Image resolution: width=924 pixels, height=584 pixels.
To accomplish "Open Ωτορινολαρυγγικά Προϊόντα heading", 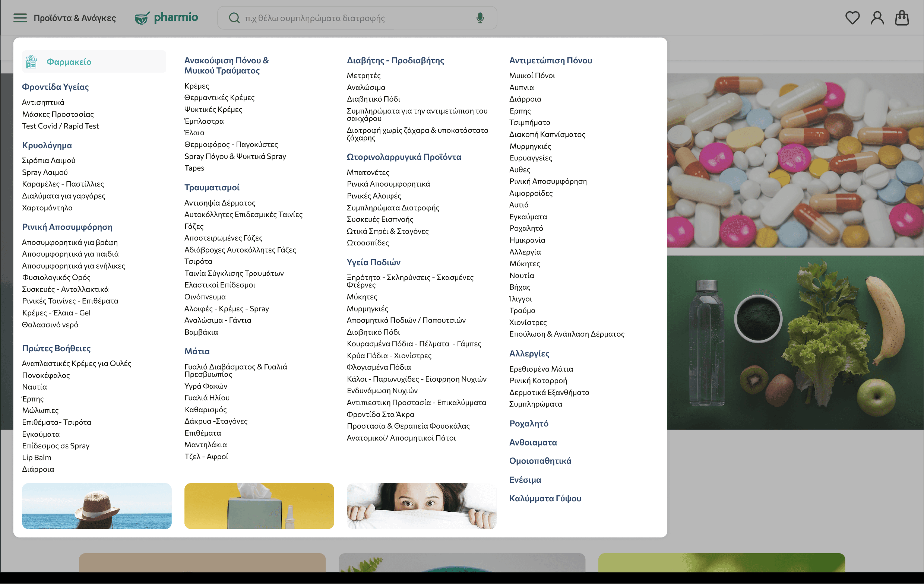I will point(404,157).
